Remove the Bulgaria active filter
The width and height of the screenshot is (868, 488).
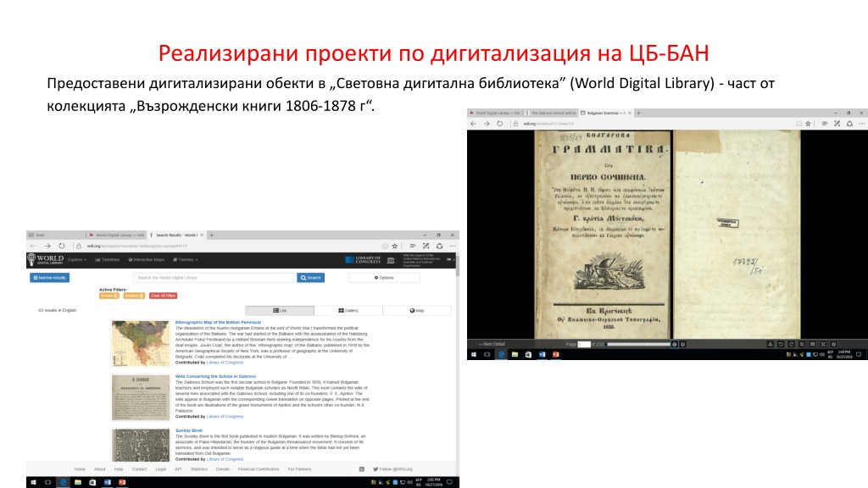134,296
